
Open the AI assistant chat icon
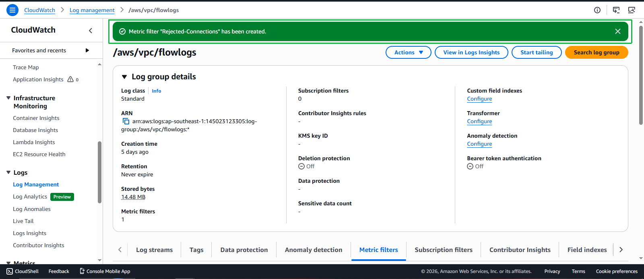[x=616, y=10]
